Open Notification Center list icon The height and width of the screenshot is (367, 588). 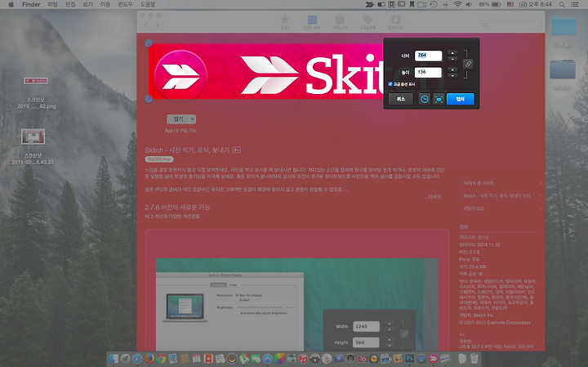574,5
